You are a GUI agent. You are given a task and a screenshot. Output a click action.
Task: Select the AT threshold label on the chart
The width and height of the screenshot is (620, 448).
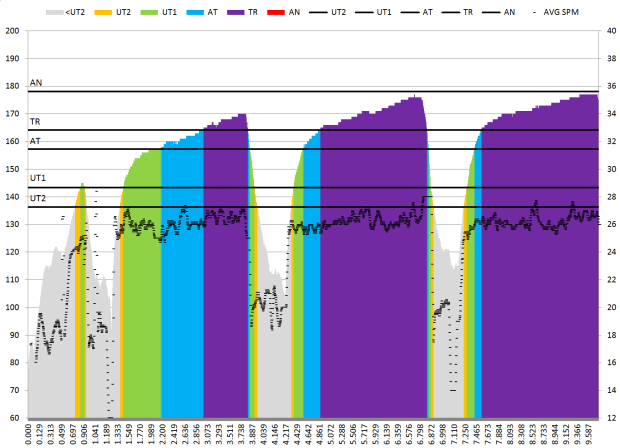[36, 141]
